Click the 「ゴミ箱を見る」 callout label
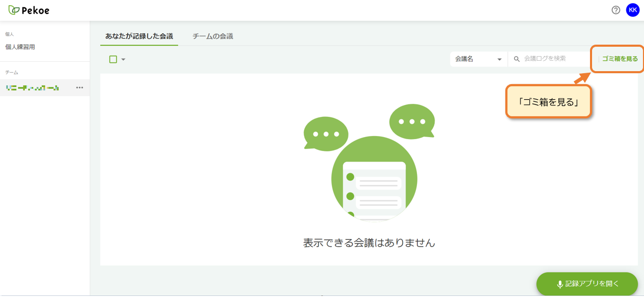The width and height of the screenshot is (644, 298). 549,102
